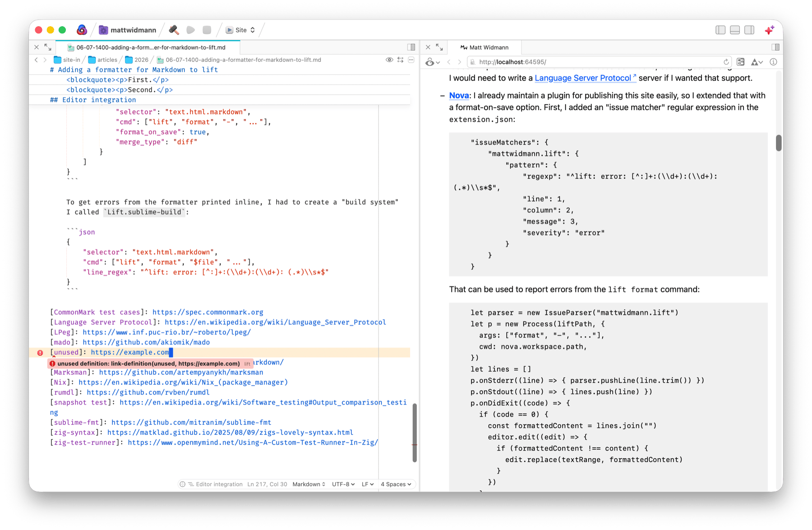Open the sparkle assistant icon
Screen dimensions: 812x530
point(770,30)
